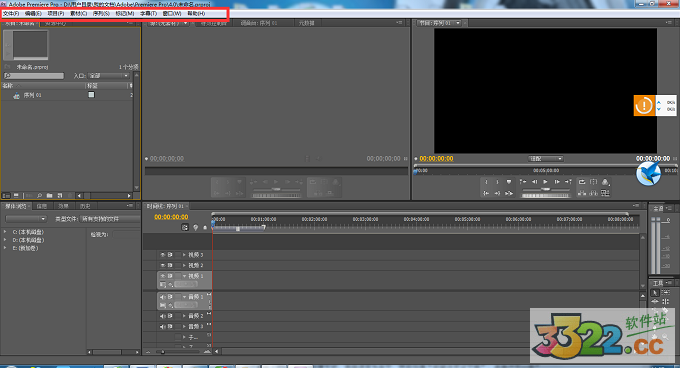The height and width of the screenshot is (368, 680).
Task: Step back one frame in program monitor
Action: pyautogui.click(x=535, y=182)
